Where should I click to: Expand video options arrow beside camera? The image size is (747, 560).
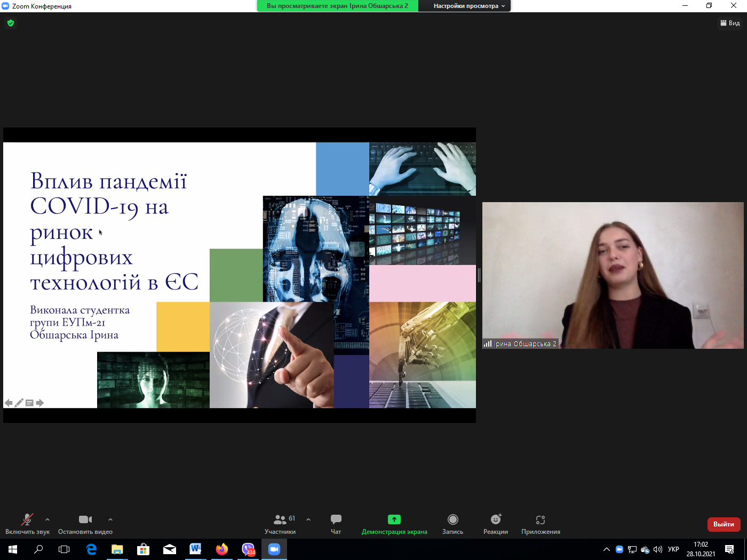click(110, 519)
